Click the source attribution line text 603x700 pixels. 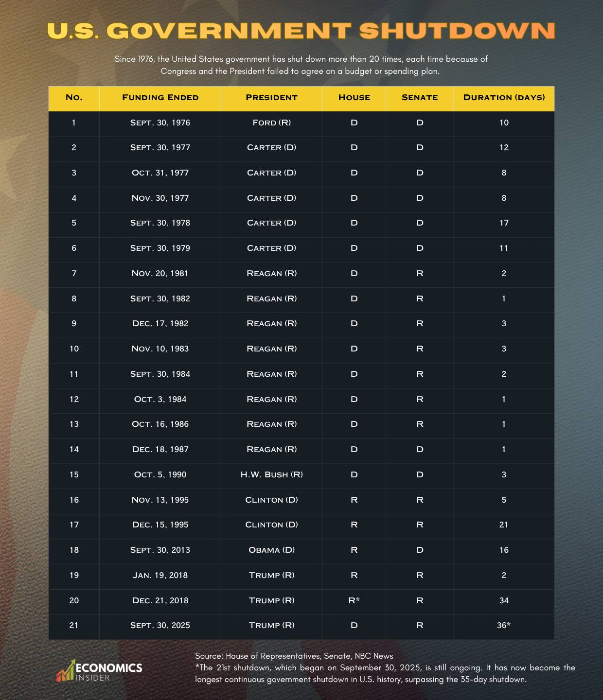(294, 656)
